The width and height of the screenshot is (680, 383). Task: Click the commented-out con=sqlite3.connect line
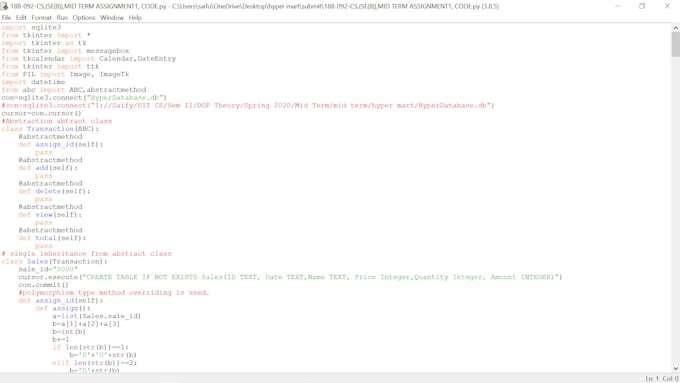click(248, 105)
